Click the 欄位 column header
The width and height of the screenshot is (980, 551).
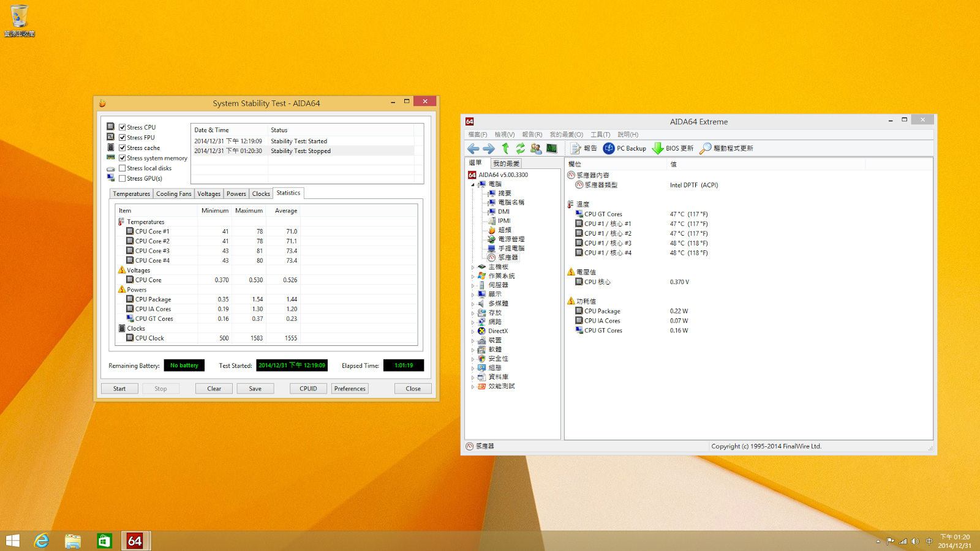pyautogui.click(x=616, y=164)
